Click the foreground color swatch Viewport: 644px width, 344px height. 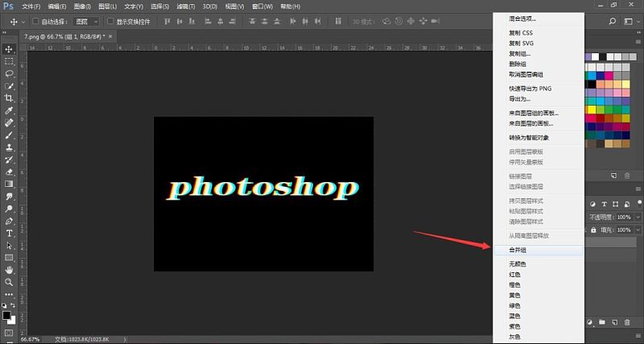6,315
